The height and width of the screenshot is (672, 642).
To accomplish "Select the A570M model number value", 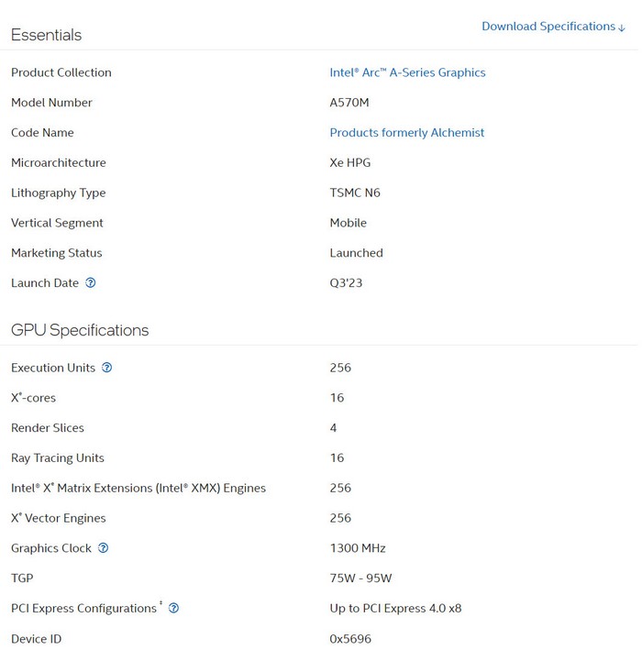I will 349,103.
